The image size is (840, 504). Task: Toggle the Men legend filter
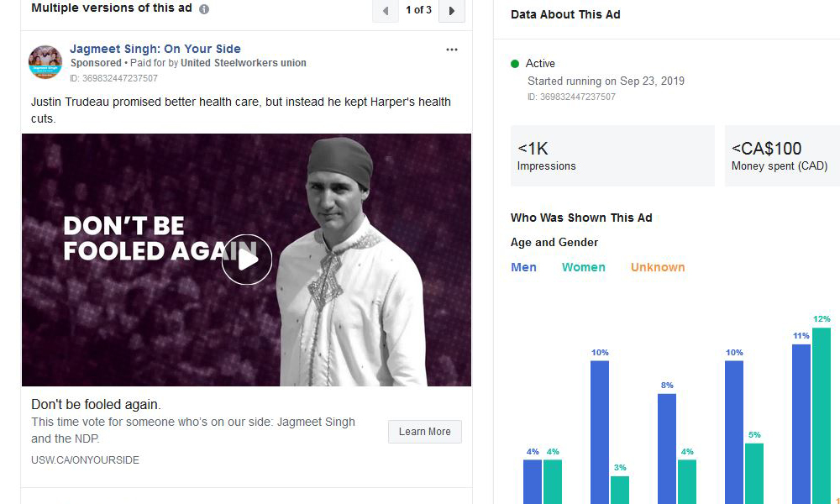[523, 267]
